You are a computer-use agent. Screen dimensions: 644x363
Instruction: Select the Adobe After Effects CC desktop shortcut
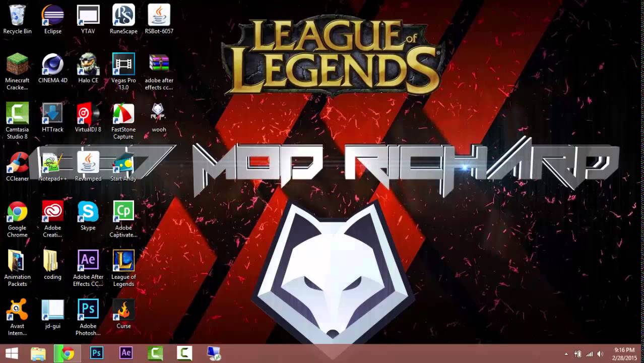tap(88, 268)
